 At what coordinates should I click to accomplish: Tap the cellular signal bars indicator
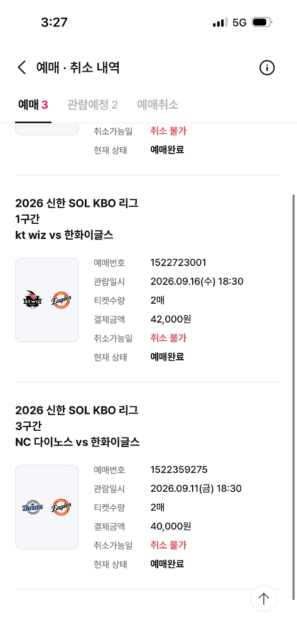(220, 22)
